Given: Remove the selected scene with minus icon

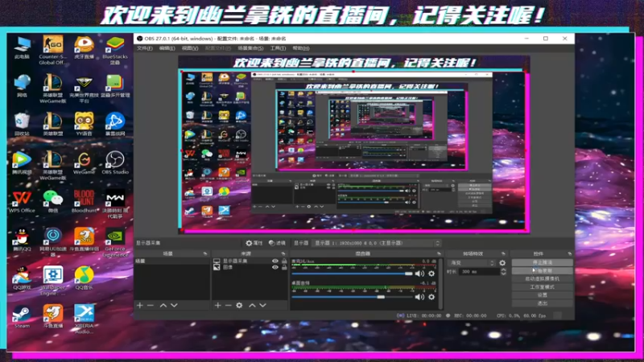Looking at the screenshot, I should [151, 306].
